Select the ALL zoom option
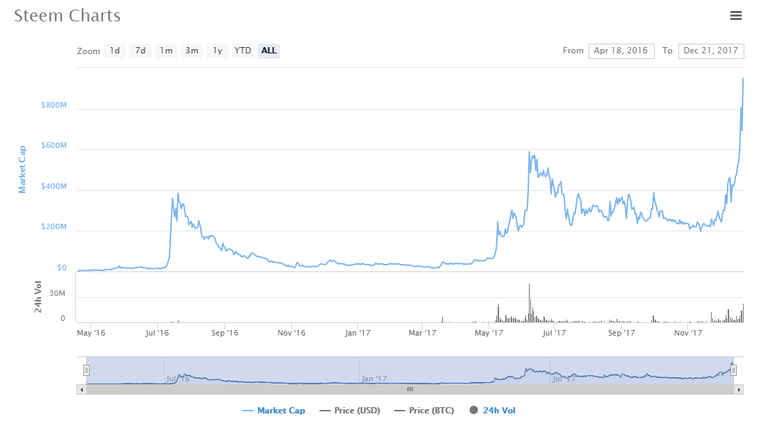 [268, 51]
